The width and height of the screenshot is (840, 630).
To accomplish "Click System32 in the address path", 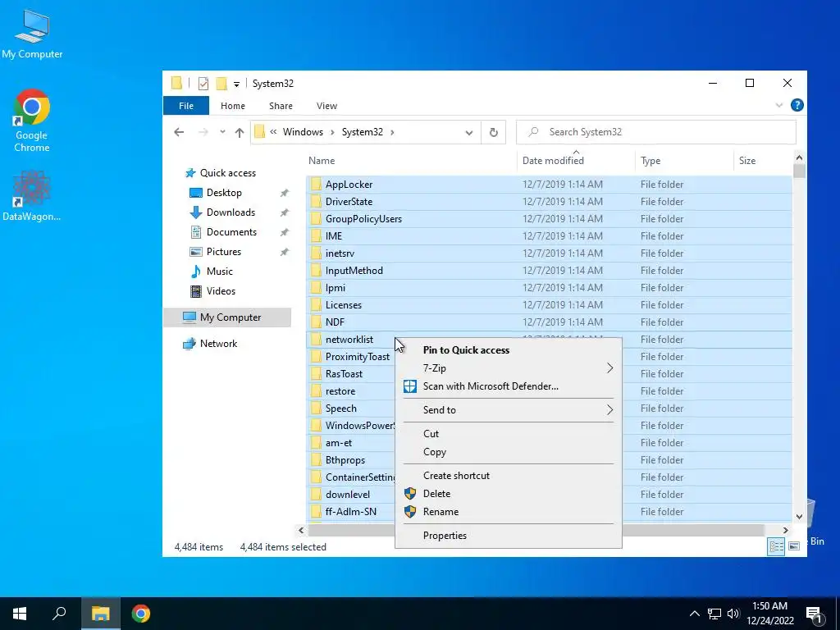I will (x=362, y=132).
